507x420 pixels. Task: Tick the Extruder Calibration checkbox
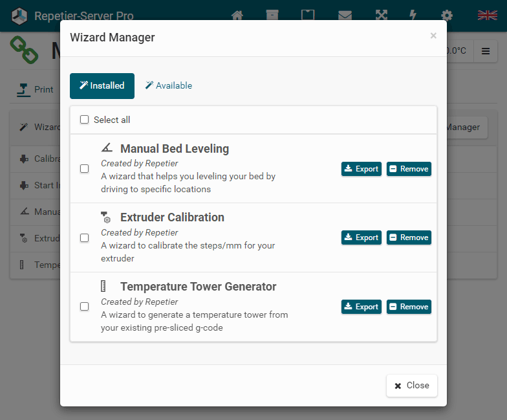point(85,238)
